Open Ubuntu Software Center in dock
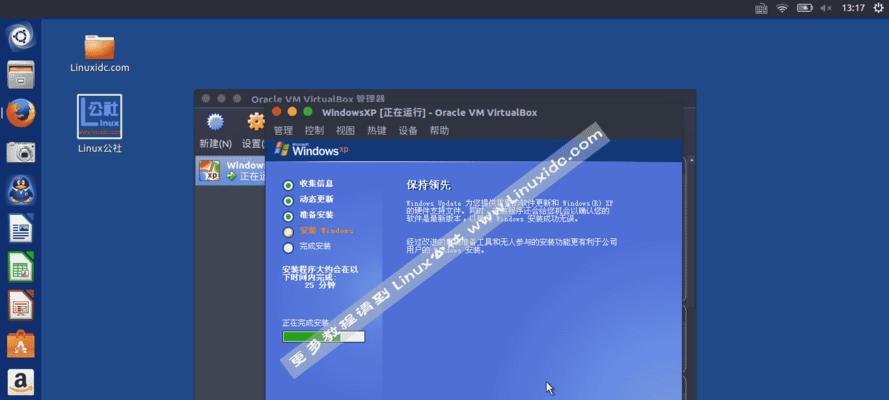 [x=21, y=343]
